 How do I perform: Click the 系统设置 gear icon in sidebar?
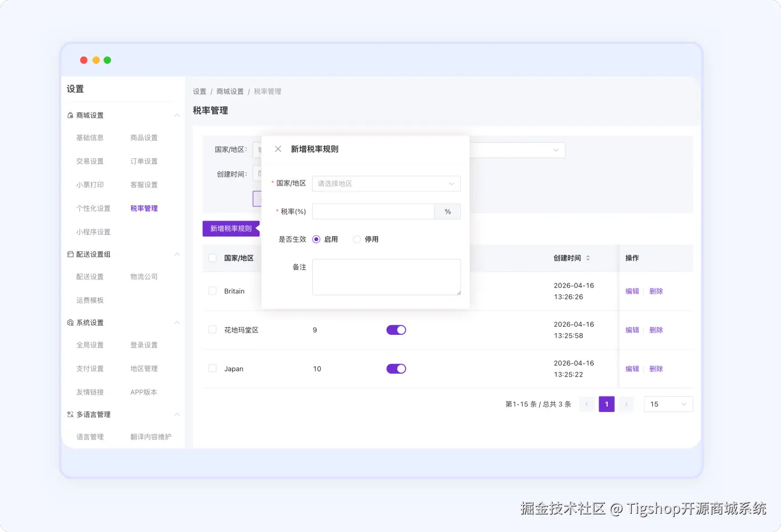click(70, 322)
